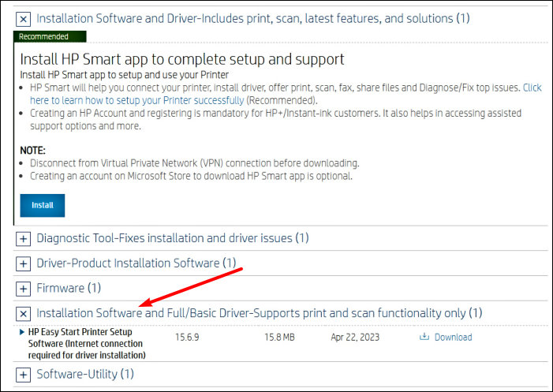
Task: Select release date Apr 22, 2023
Action: coord(355,338)
